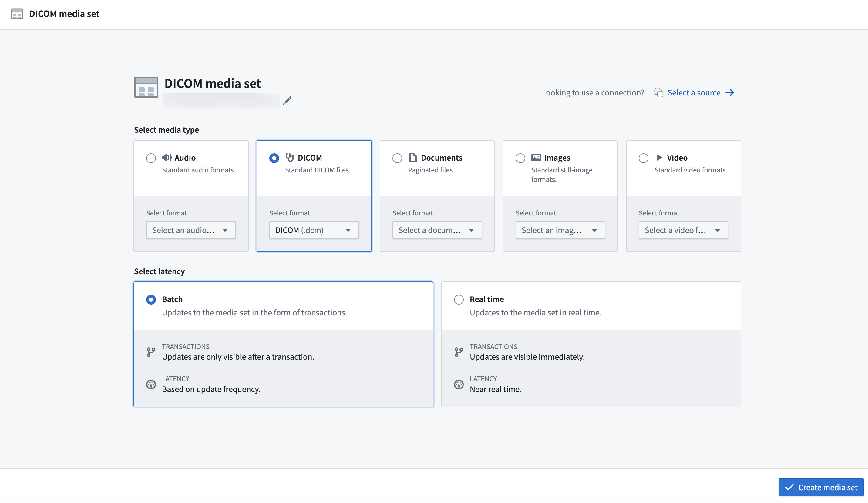Choose the Documents radio button
Screen dimensions: 868x503
[x=397, y=158]
